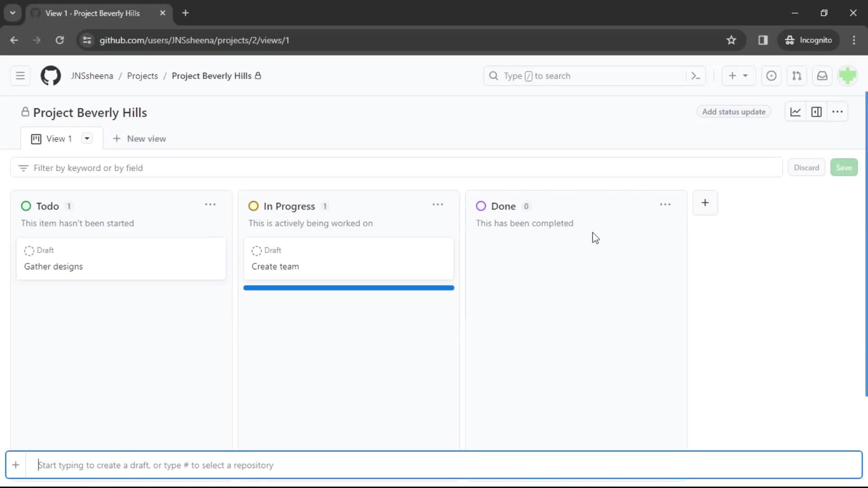Viewport: 868px width, 488px height.
Task: Select the View 1 tab
Action: coord(59,139)
